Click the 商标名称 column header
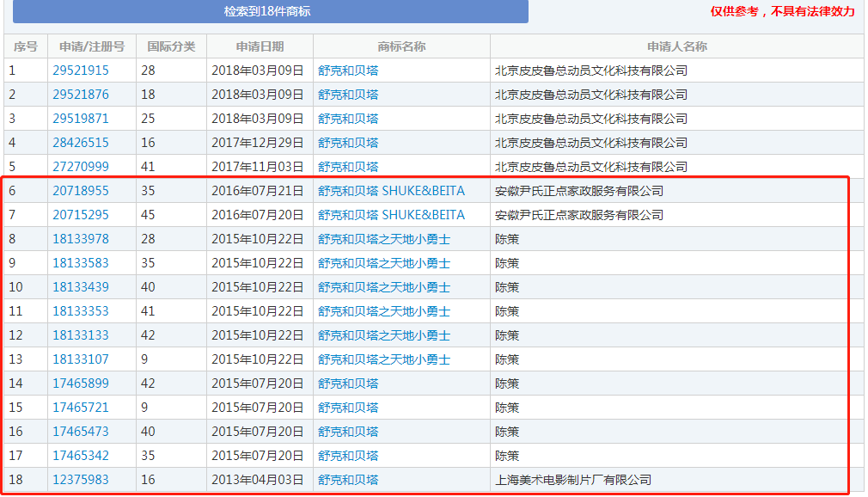Image resolution: width=868 pixels, height=497 pixels. click(x=401, y=46)
